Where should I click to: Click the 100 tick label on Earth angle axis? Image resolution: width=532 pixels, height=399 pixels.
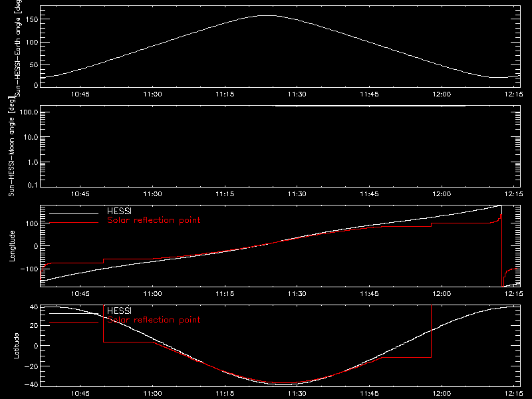pyautogui.click(x=32, y=43)
